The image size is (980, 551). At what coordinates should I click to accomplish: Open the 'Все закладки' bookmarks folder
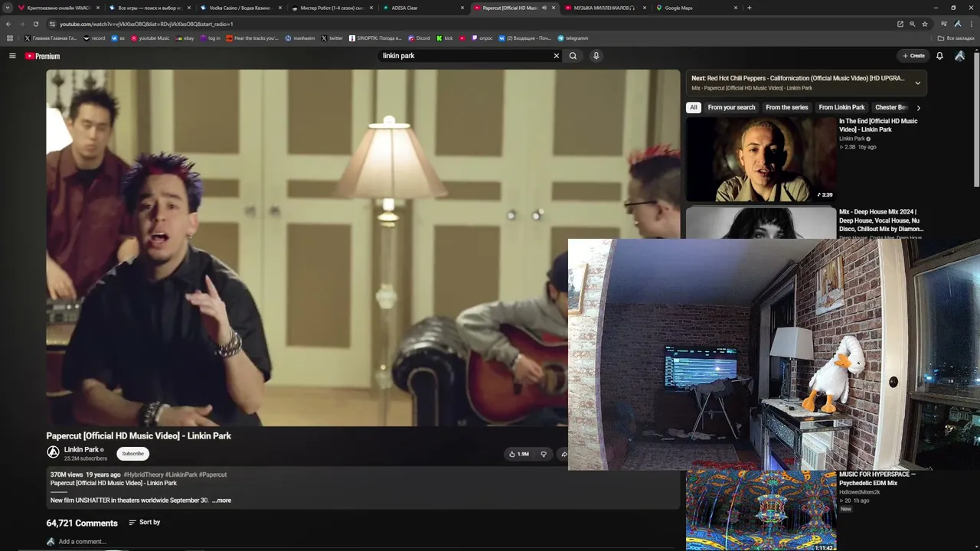coord(956,38)
